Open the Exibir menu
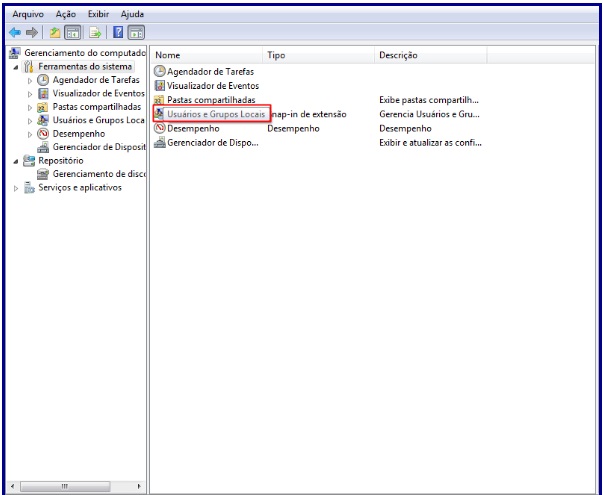 pyautogui.click(x=98, y=14)
